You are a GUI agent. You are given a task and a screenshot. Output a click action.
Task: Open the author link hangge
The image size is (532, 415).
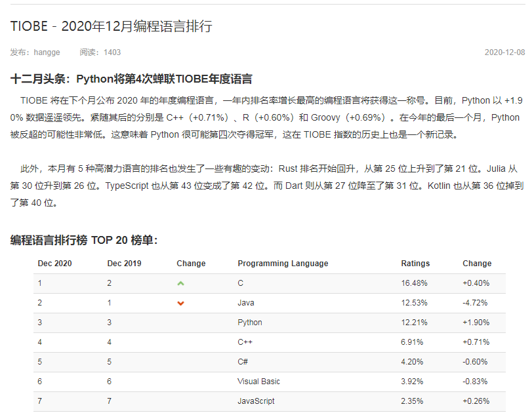click(47, 52)
